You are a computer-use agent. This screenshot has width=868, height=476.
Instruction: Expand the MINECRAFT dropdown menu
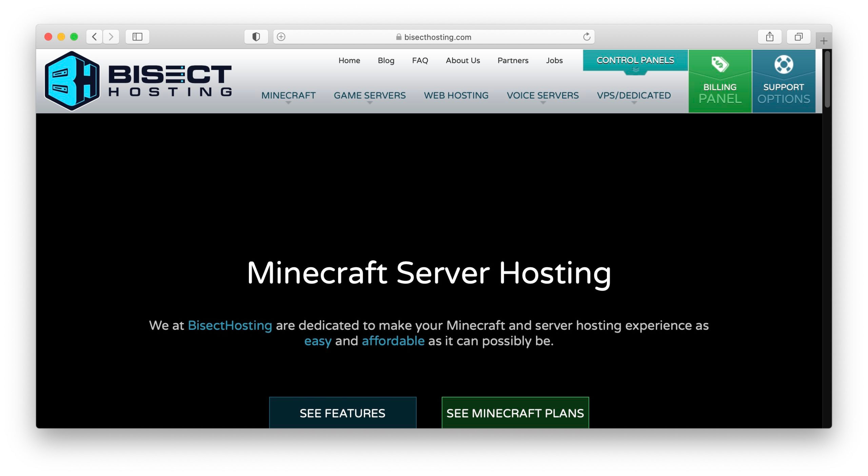coord(289,95)
